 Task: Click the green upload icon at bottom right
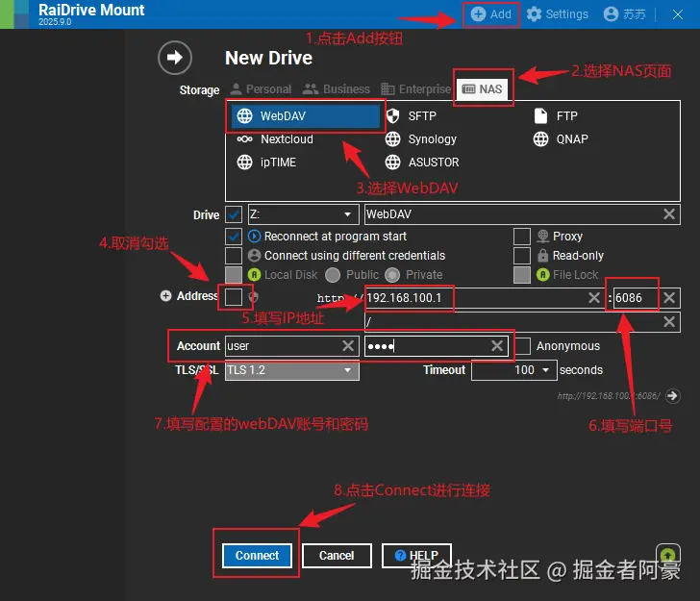click(x=668, y=555)
